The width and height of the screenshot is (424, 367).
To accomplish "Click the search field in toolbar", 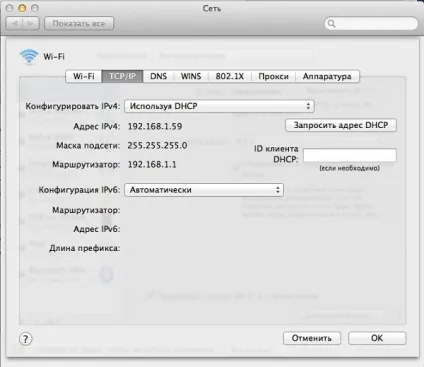I will point(371,24).
